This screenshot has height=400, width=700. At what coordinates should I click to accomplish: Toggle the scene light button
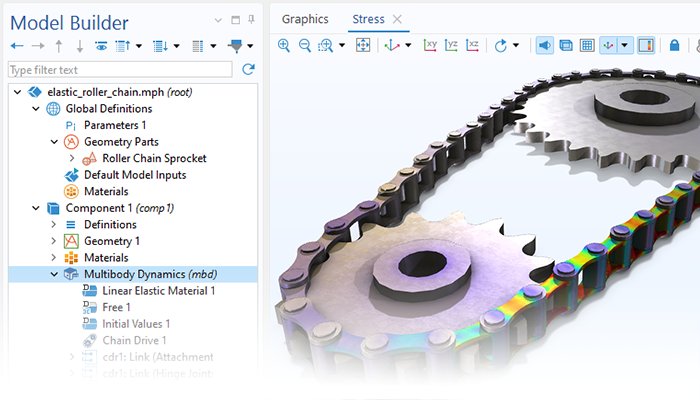[545, 45]
